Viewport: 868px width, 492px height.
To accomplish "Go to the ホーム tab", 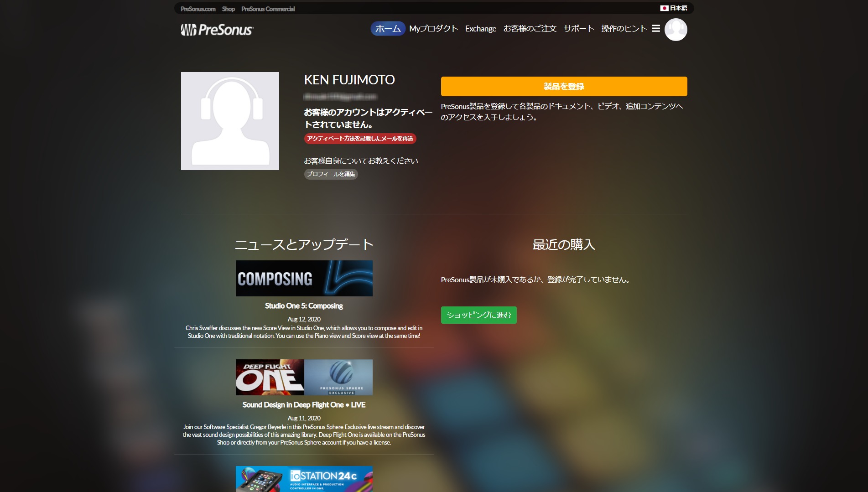I will point(388,28).
